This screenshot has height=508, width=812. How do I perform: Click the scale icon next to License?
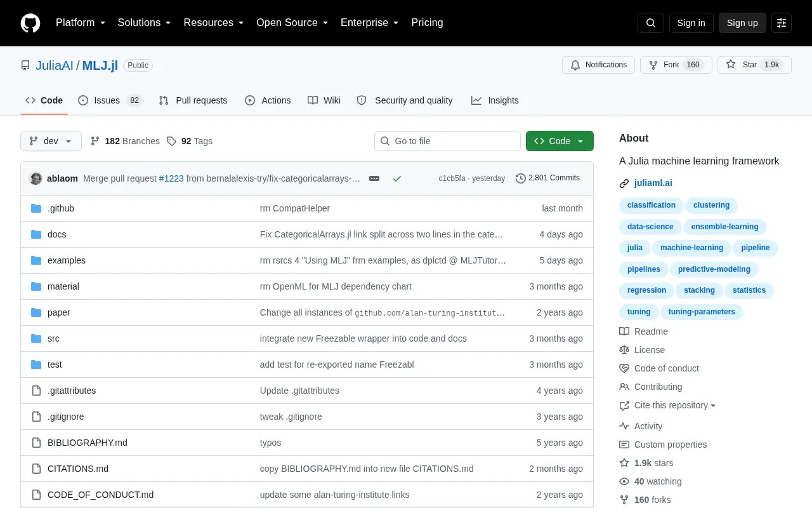(624, 350)
